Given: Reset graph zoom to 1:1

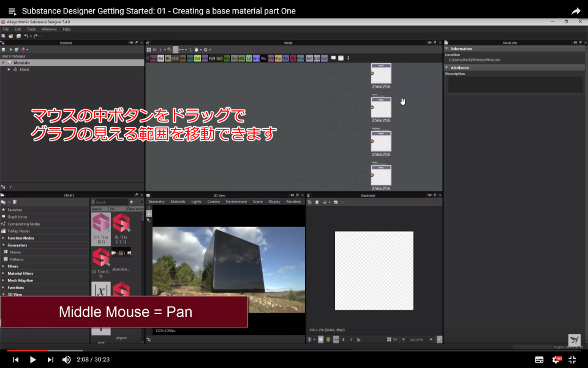Looking at the screenshot, I should (x=154, y=50).
